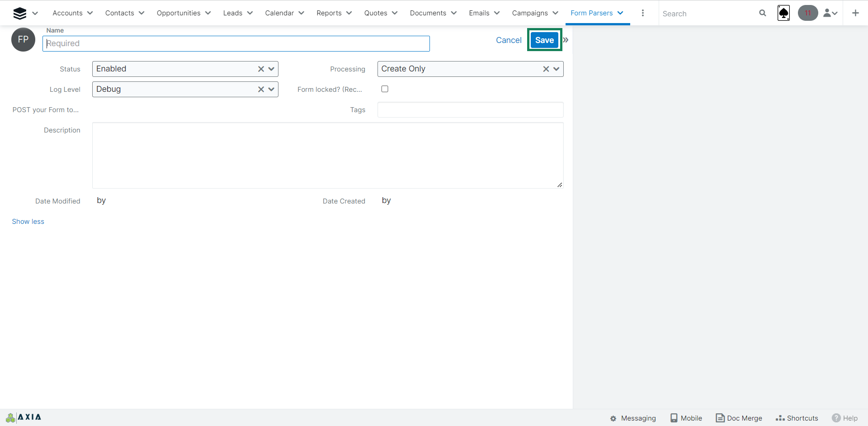Expand the Status dropdown
The image size is (868, 426).
(271, 69)
